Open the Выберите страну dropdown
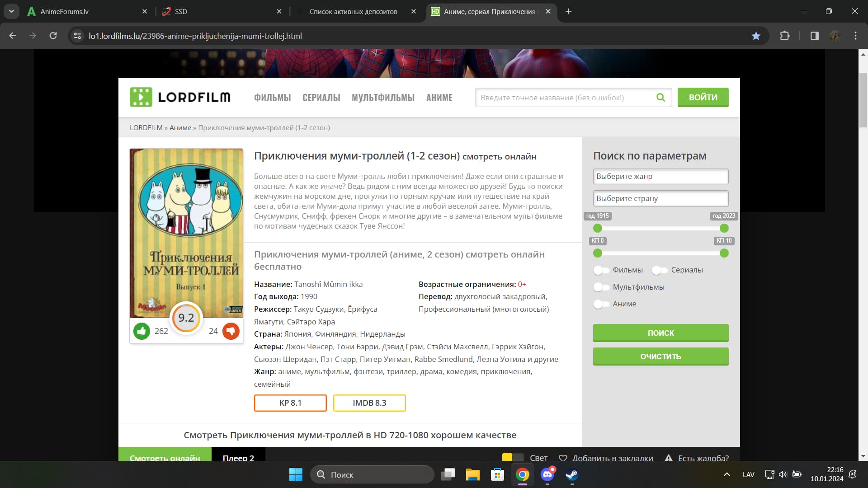Screen dimensions: 868x488 click(x=660, y=198)
